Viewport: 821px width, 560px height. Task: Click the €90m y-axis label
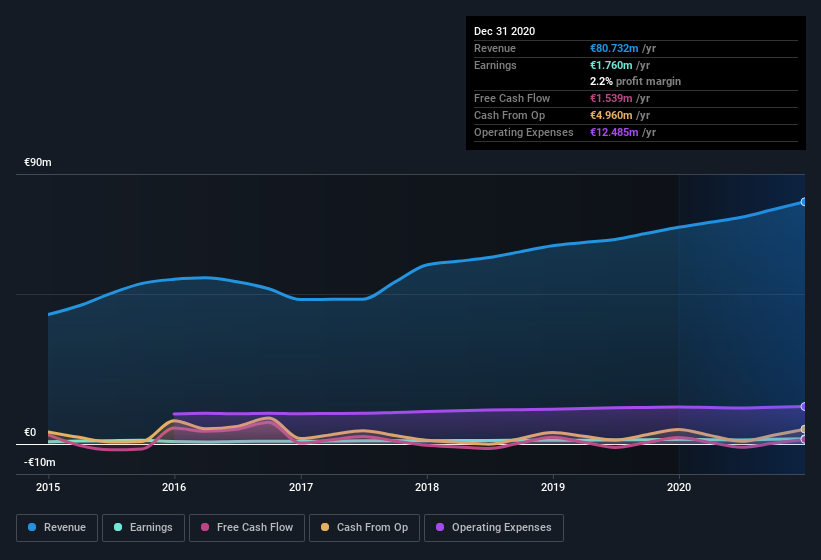[x=38, y=162]
